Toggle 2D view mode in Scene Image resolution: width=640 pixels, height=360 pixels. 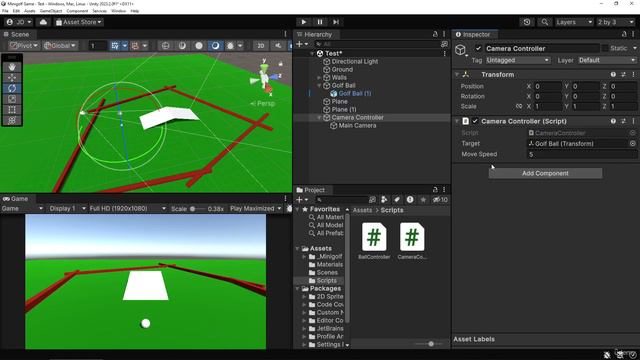pos(260,46)
